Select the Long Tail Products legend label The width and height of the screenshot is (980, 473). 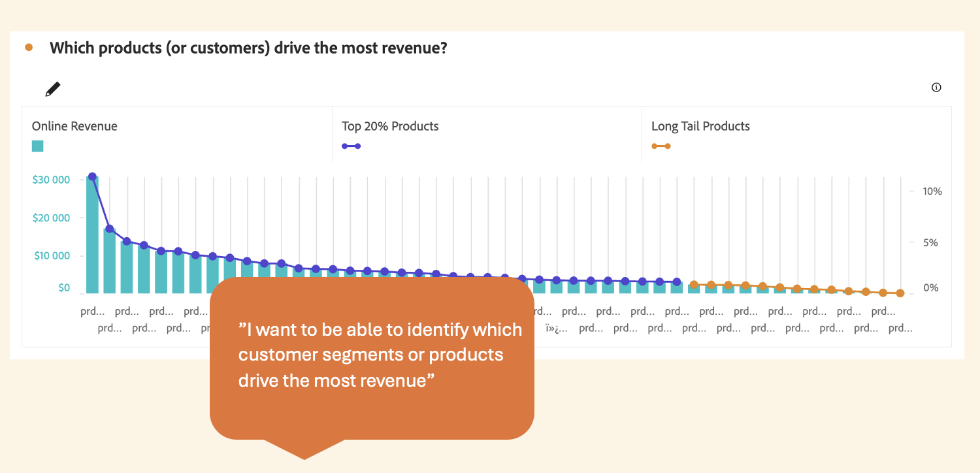(700, 126)
